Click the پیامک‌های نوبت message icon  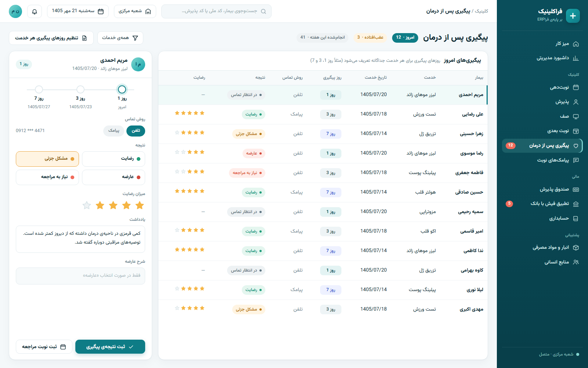[576, 160]
